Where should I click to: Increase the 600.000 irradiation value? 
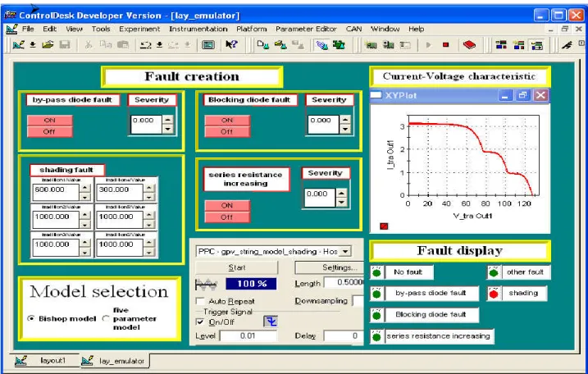pos(85,188)
